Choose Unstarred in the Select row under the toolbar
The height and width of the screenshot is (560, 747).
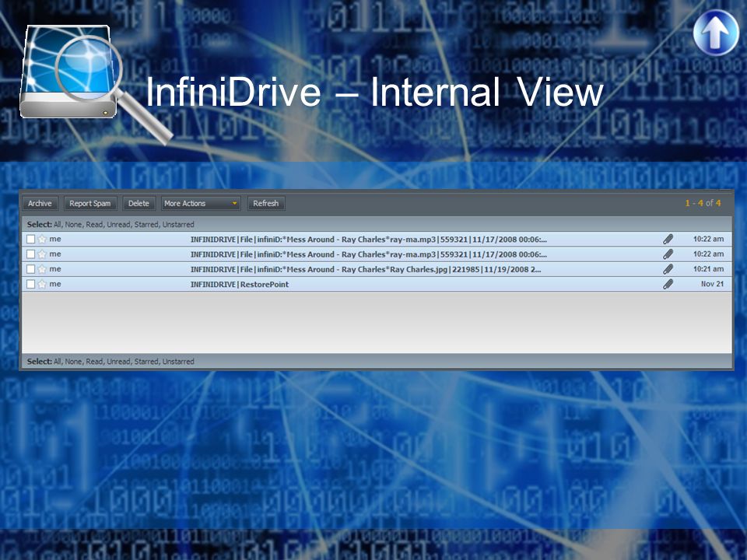178,224
